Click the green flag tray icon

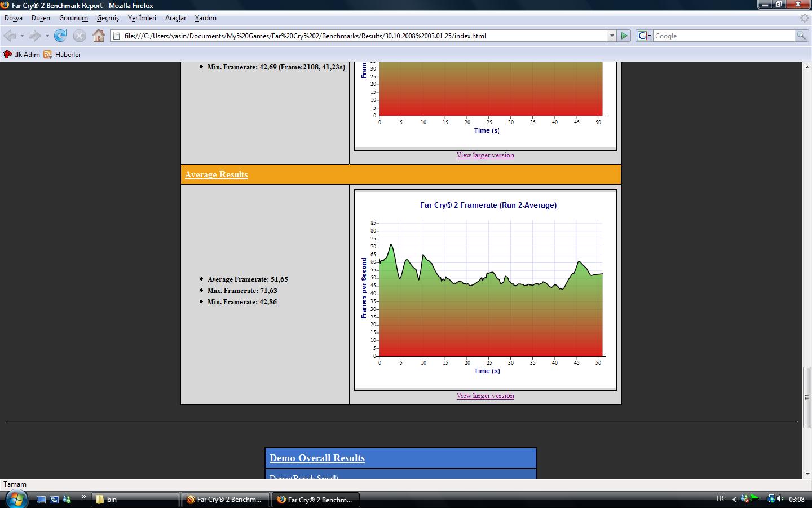(x=754, y=498)
